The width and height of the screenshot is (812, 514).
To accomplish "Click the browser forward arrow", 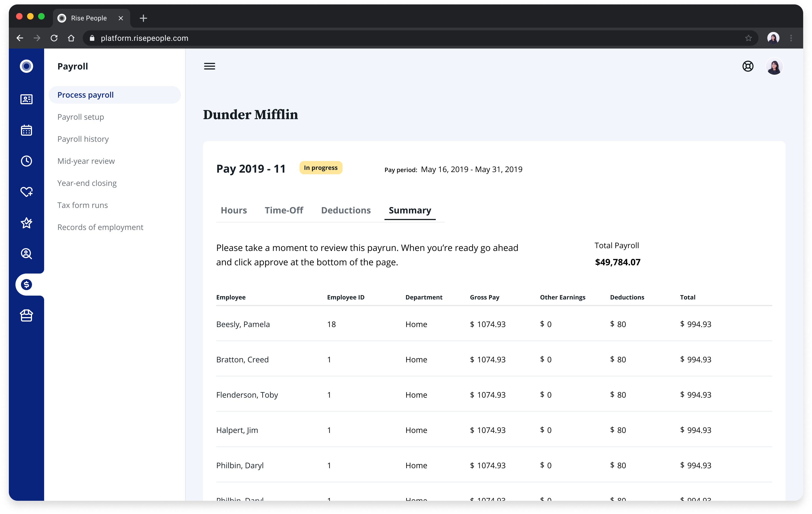I will 37,38.
